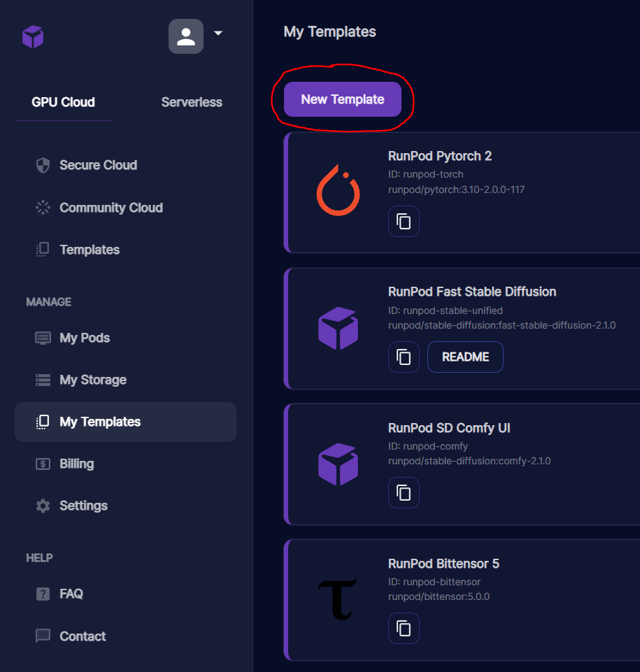This screenshot has width=640, height=672.
Task: Open the user account avatar
Action: pyautogui.click(x=186, y=36)
